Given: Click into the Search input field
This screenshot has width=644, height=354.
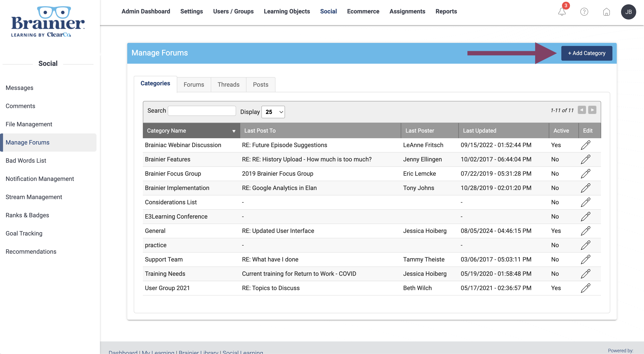Looking at the screenshot, I should (202, 111).
